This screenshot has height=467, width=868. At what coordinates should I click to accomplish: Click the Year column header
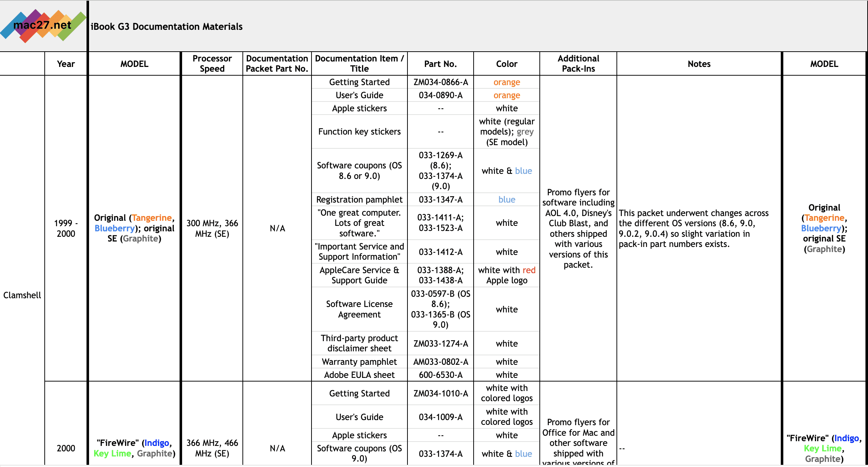point(66,63)
